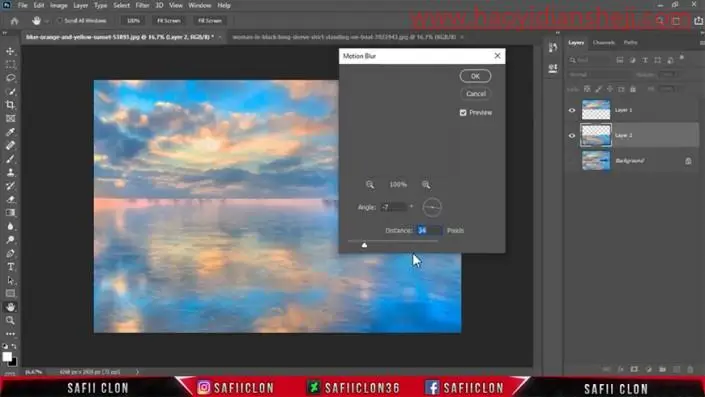705x397 pixels.
Task: Select the Move tool
Action: coord(10,51)
